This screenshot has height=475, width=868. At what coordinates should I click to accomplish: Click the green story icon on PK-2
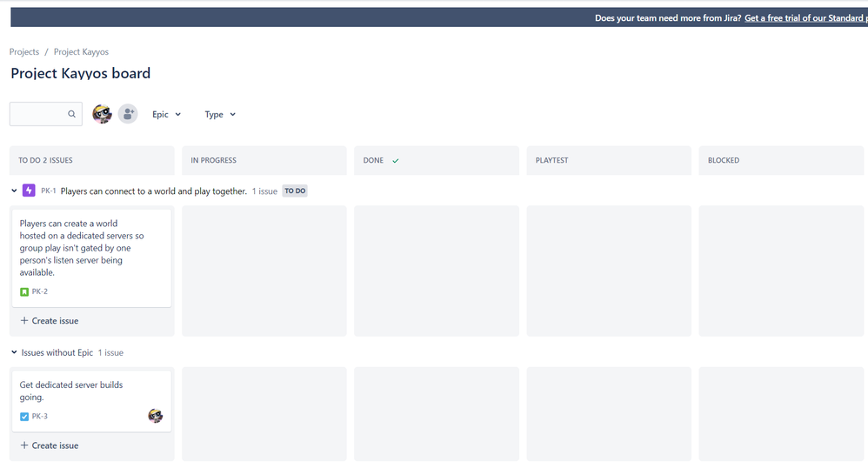[x=24, y=291]
